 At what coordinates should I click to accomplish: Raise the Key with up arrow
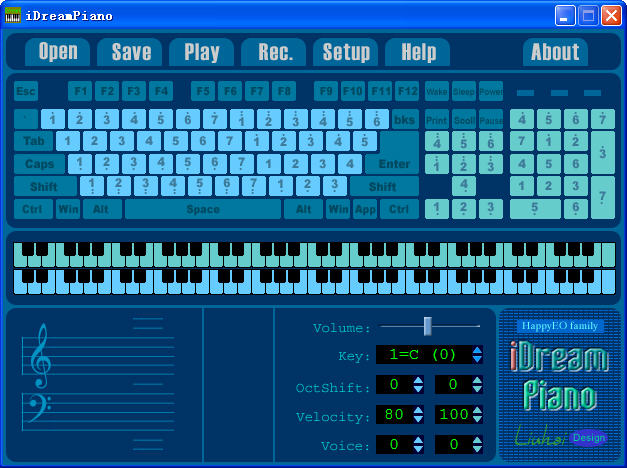477,350
